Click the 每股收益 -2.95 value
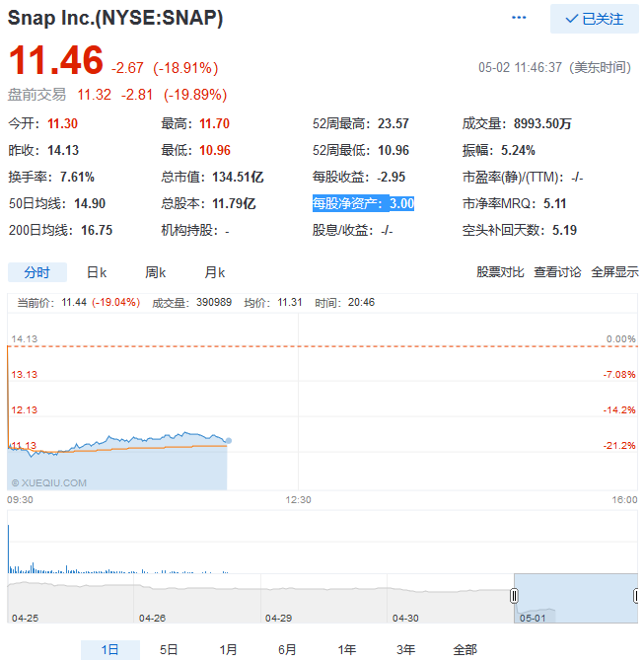This screenshot has height=662, width=644. [392, 177]
